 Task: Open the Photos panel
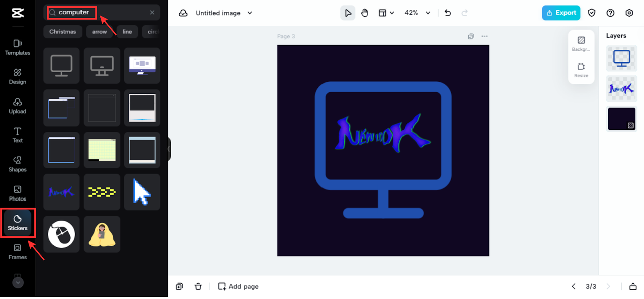pos(17,193)
